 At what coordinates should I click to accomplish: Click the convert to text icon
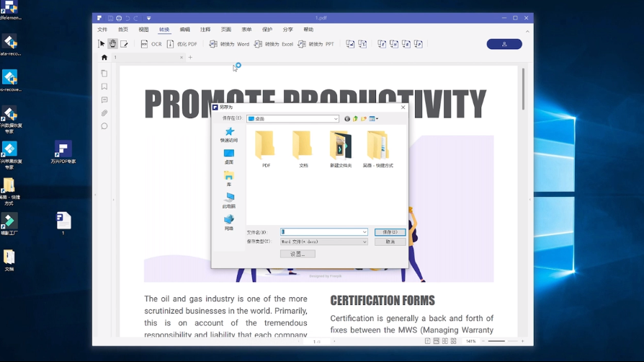coord(362,43)
